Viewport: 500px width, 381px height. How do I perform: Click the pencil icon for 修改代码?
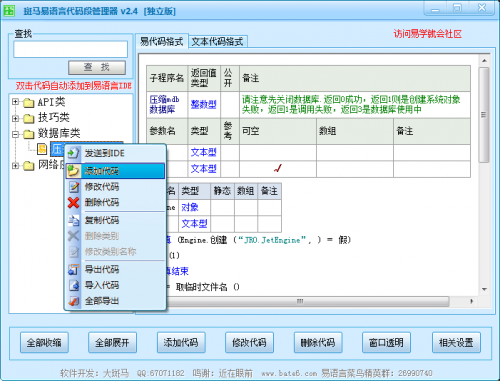[73, 187]
